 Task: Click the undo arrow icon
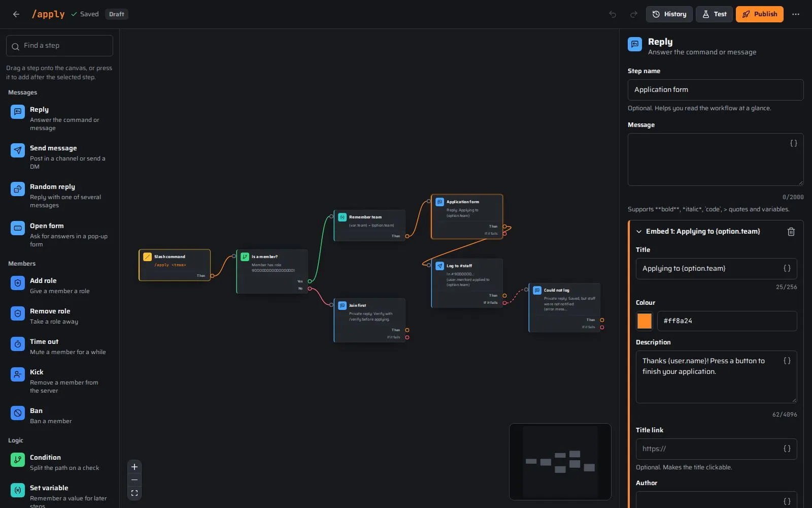click(x=613, y=14)
